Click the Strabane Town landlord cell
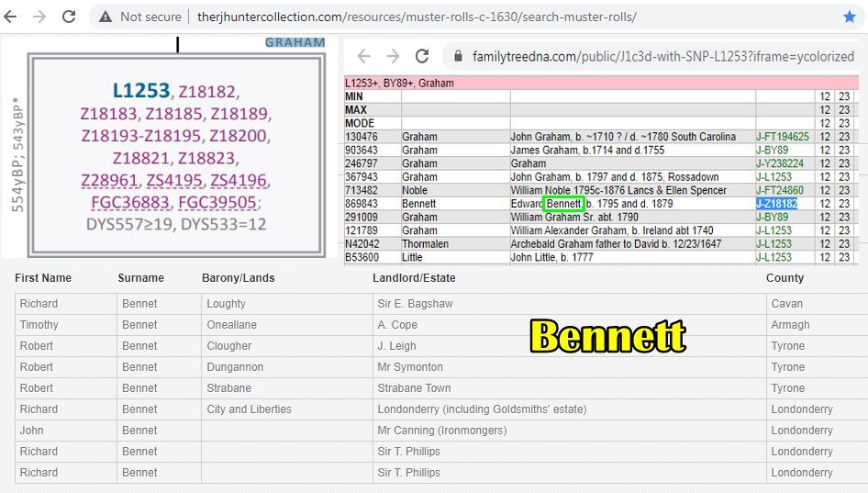Viewport: 868px width, 493px height. pyautogui.click(x=414, y=388)
